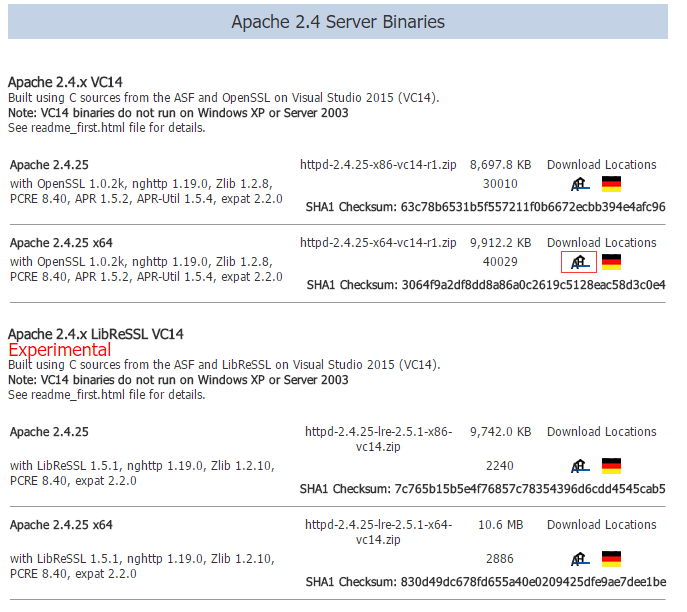
Task: Download httpd-2.4.25-lre-2.5.1-x86-vc14.zip link
Action: click(378, 439)
